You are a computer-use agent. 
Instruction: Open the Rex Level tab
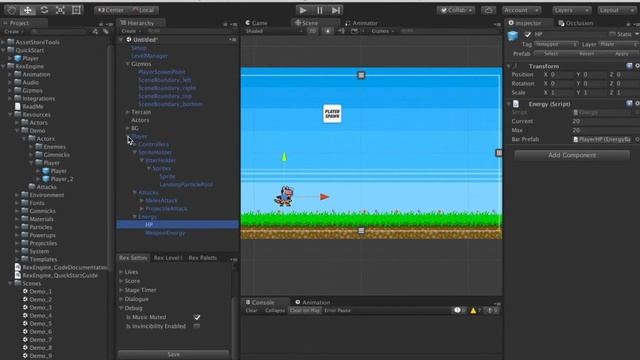(x=168, y=258)
